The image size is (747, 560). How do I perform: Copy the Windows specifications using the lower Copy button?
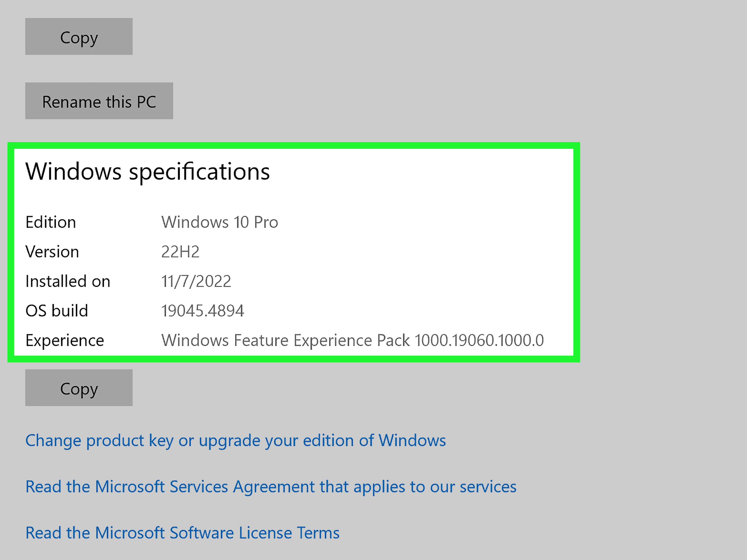click(79, 388)
